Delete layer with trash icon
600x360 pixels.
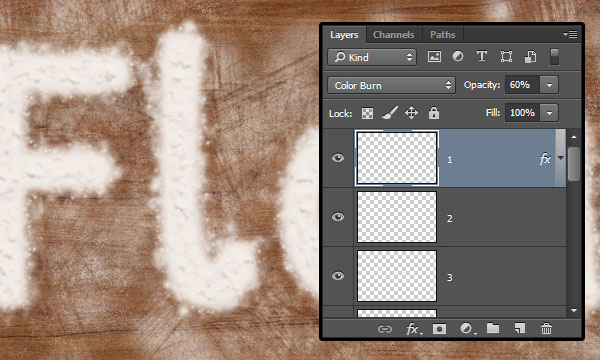(x=546, y=329)
